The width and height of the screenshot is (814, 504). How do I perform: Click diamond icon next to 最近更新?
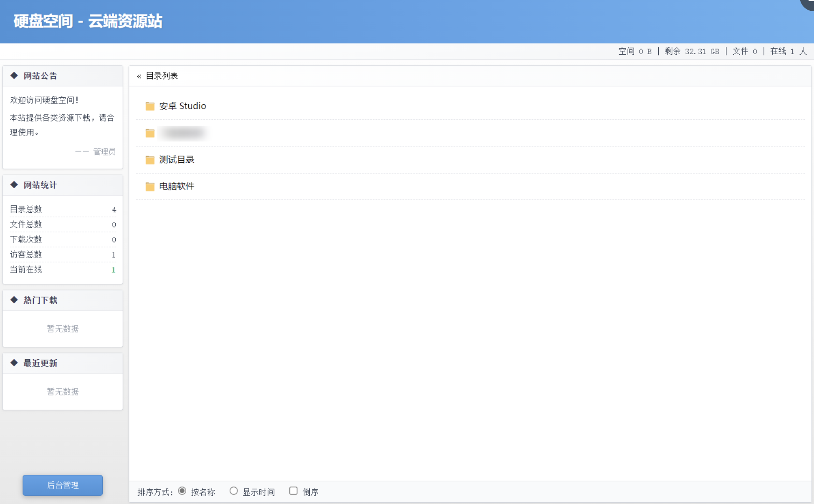point(14,363)
